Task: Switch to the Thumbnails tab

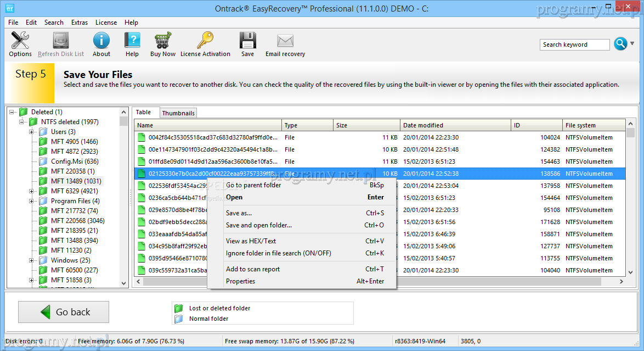Action: 178,113
